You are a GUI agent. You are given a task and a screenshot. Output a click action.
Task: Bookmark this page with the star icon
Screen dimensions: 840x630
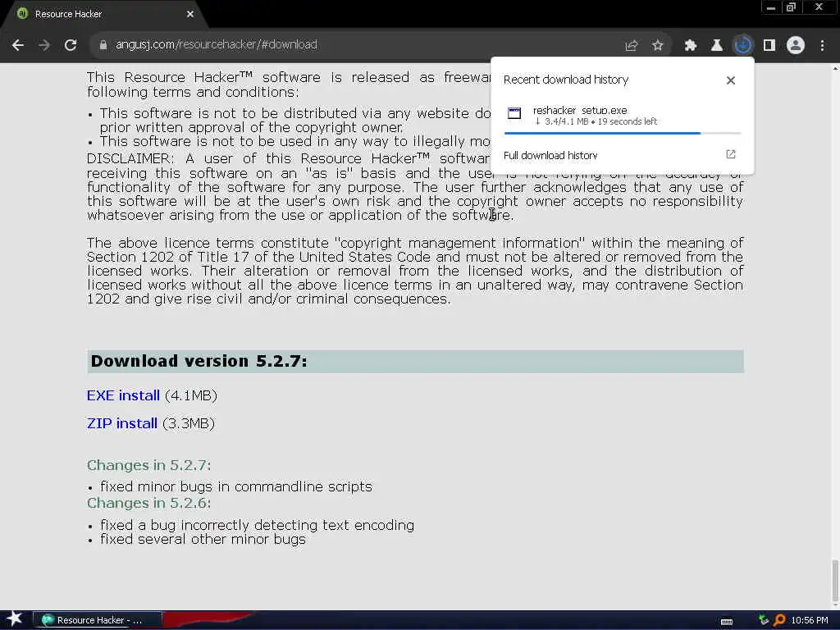(657, 46)
